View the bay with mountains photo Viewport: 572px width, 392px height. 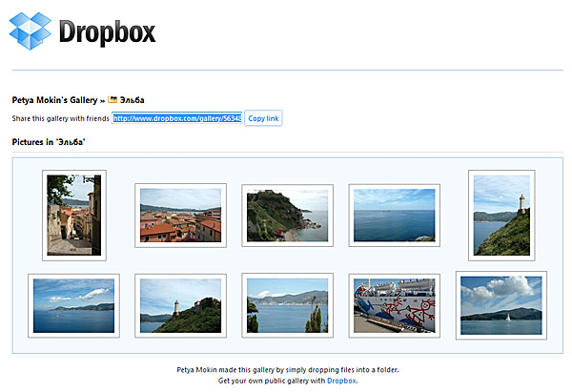[x=287, y=305]
